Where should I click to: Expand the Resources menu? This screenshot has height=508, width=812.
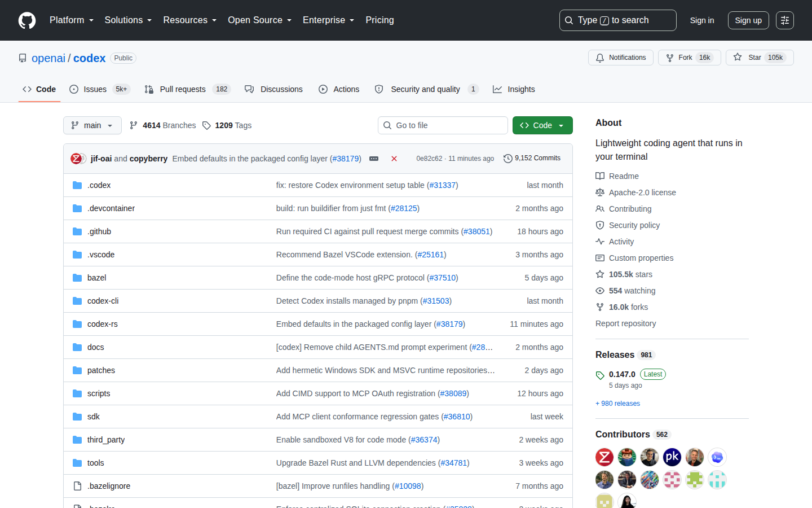(x=190, y=20)
